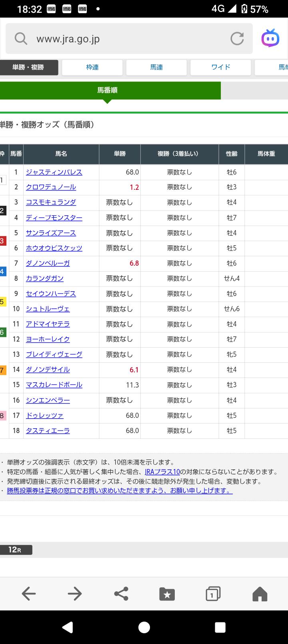288x644 pixels.
Task: Tap the browser home icon
Action: (260, 594)
